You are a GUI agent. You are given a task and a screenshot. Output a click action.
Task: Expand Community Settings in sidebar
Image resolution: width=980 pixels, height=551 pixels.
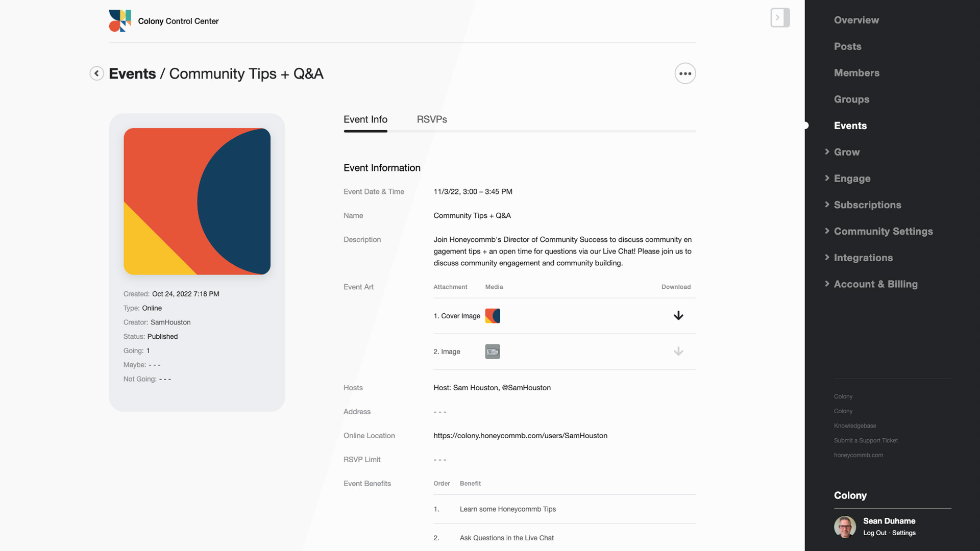click(883, 232)
